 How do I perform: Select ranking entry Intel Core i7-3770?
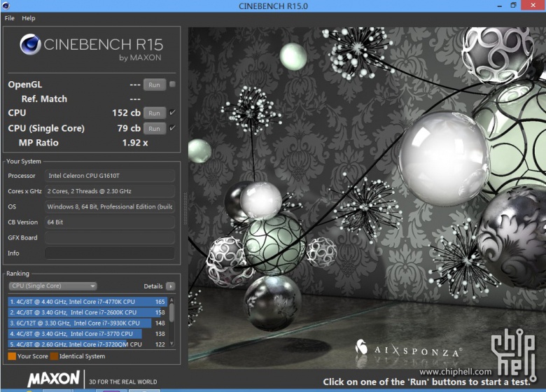tap(87, 333)
